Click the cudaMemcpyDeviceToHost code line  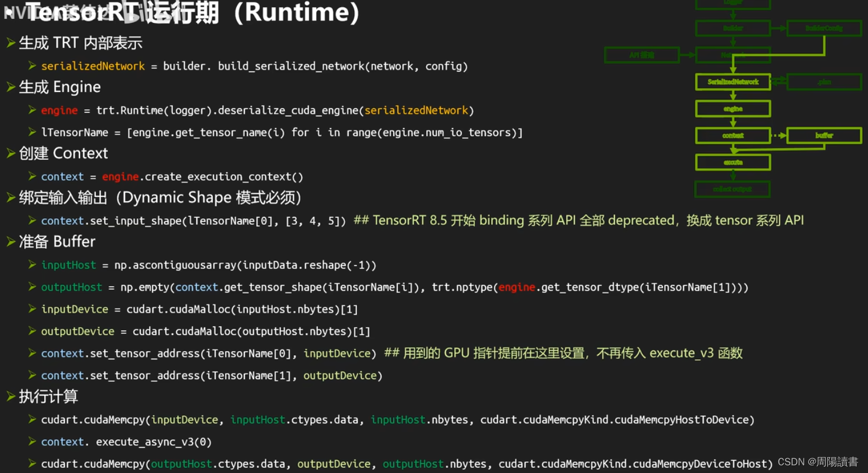(407, 464)
